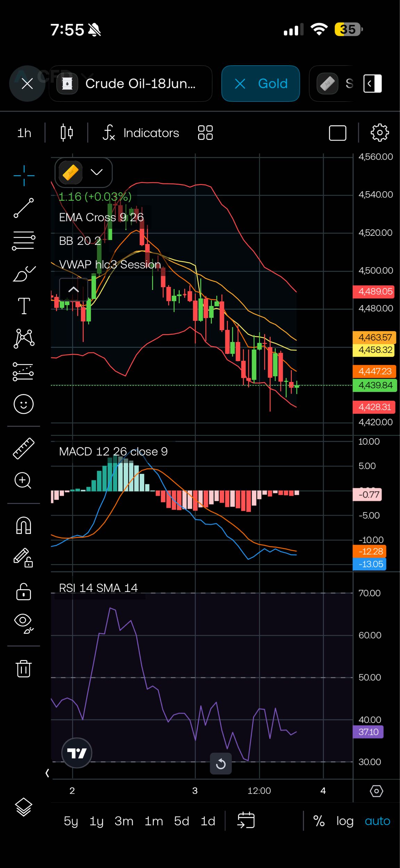Image resolution: width=400 pixels, height=868 pixels.
Task: Select the Gold tab
Action: (x=261, y=84)
